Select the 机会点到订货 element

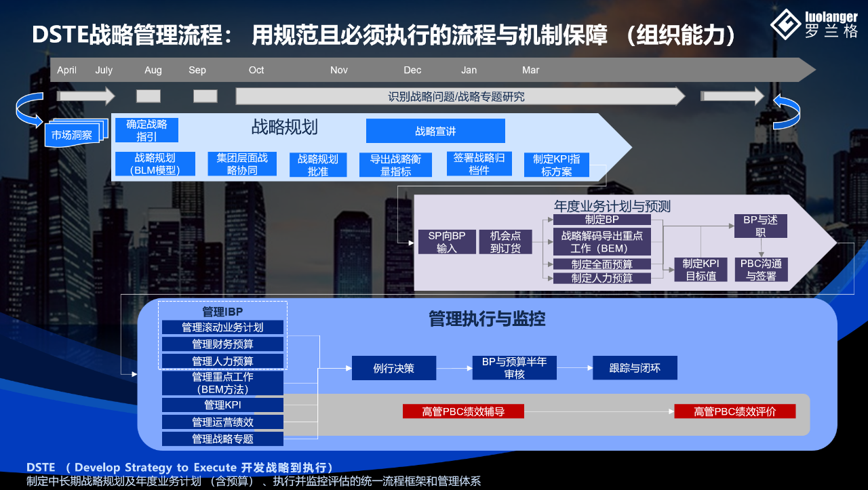(x=505, y=242)
